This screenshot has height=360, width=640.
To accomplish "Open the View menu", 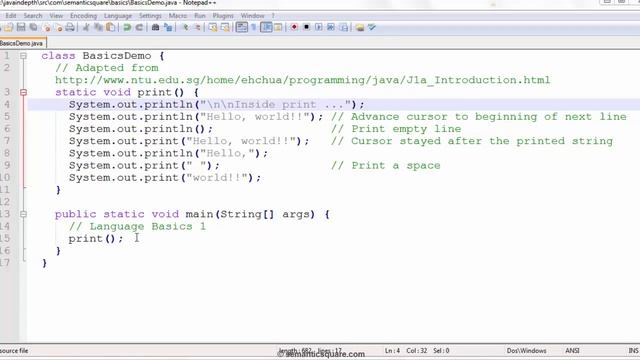I will click(56, 16).
